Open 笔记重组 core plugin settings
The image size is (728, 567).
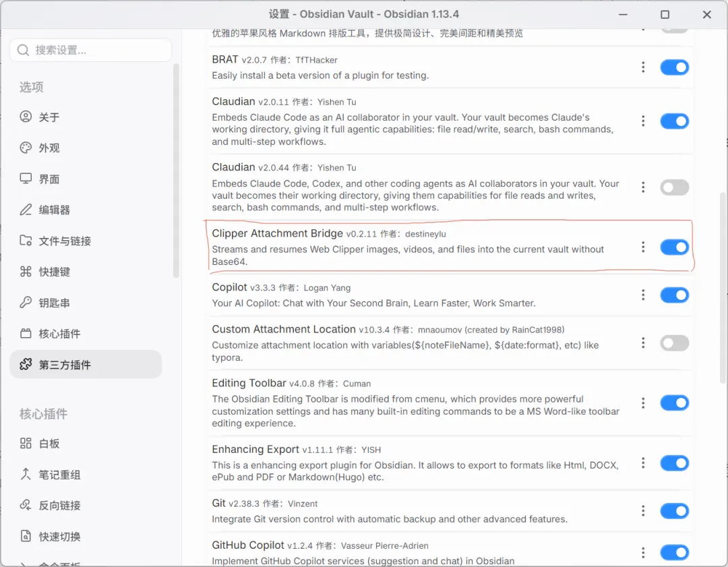click(x=86, y=475)
